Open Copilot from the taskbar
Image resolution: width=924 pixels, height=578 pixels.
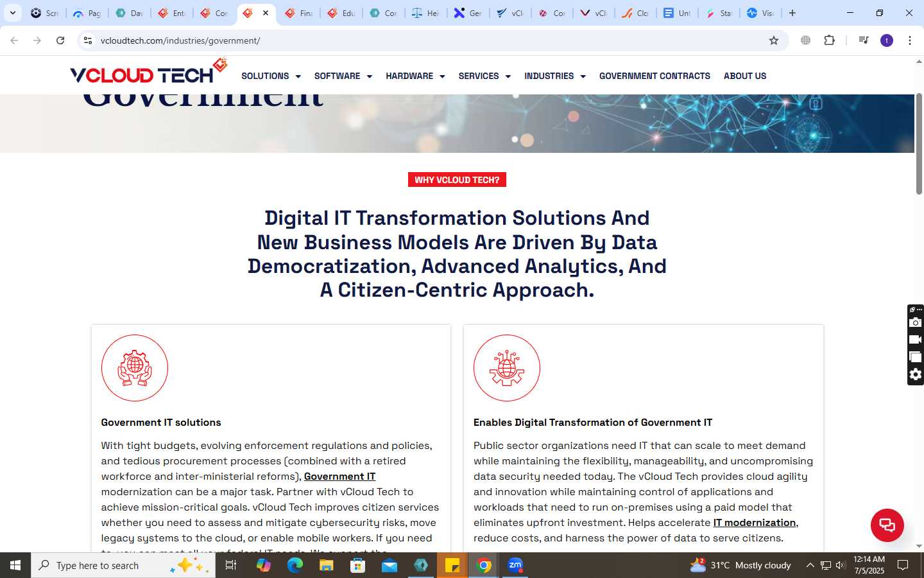[x=263, y=565]
